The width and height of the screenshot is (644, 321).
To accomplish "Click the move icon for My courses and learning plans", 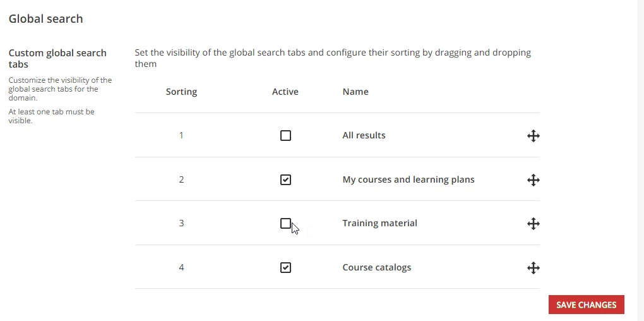I will 533,180.
